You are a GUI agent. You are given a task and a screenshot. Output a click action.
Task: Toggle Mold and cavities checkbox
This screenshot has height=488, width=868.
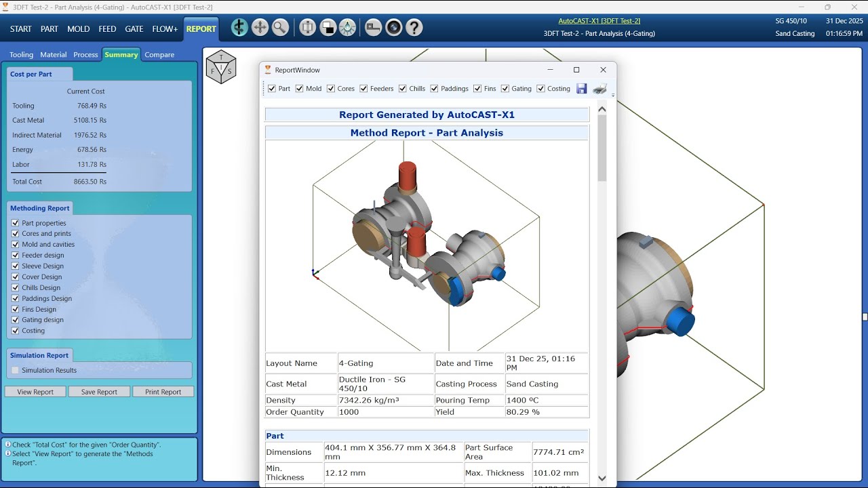16,245
